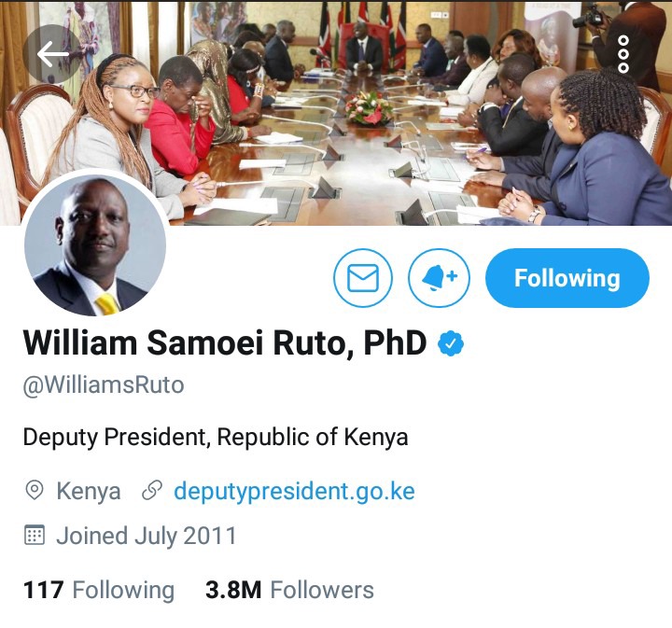This screenshot has height=628, width=672.
Task: Open the deputypresident.go.ke link
Action: pos(294,491)
